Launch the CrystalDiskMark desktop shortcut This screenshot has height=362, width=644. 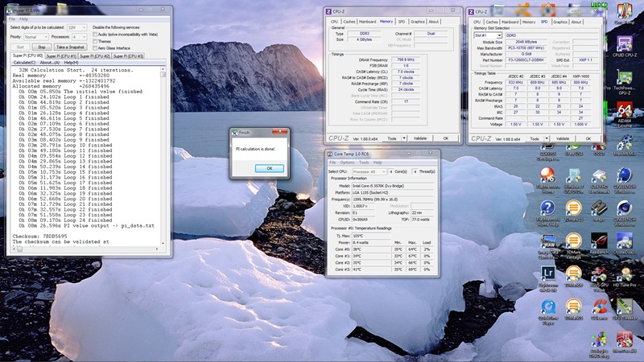pos(625,244)
